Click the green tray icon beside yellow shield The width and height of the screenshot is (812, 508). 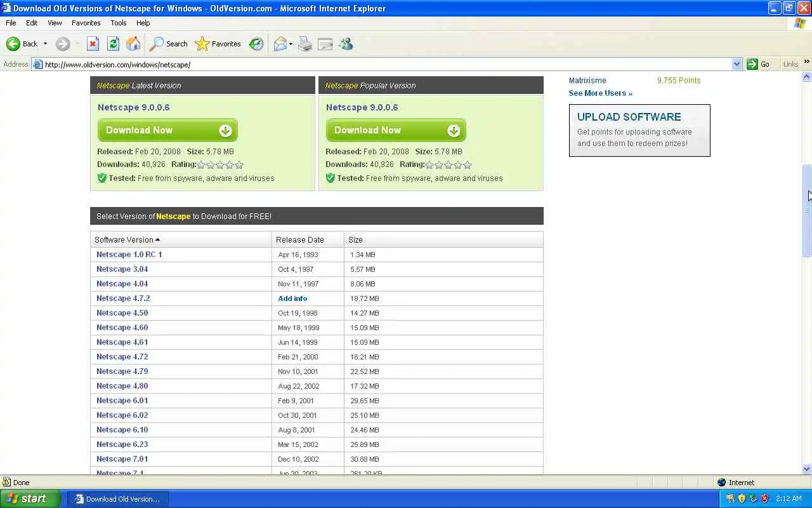coord(753,498)
